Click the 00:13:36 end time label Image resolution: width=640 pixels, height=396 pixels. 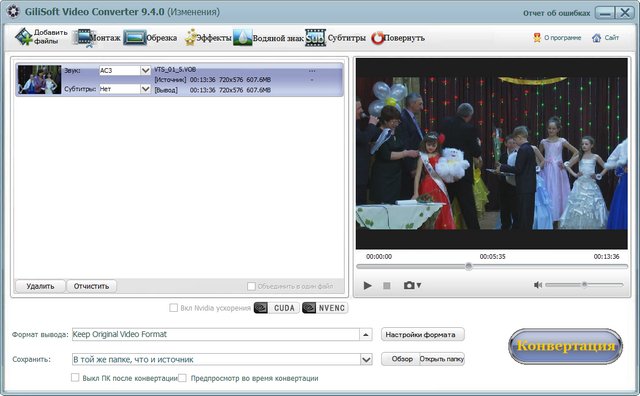pos(606,257)
